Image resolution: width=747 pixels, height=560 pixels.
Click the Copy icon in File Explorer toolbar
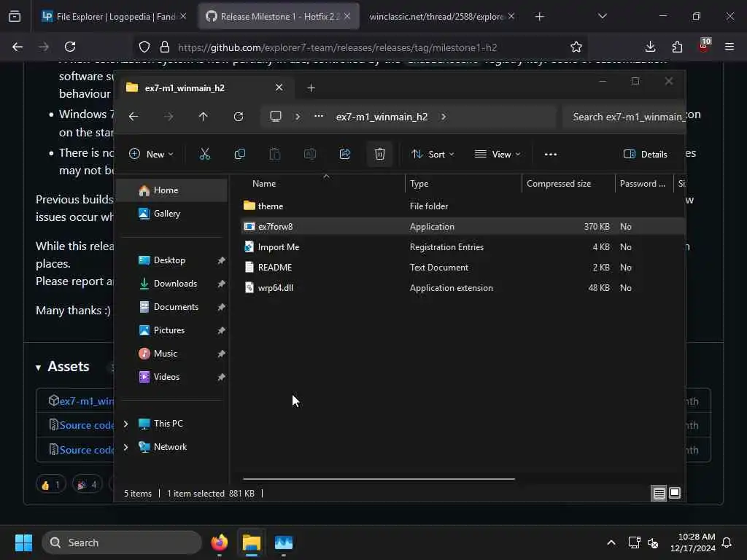239,154
